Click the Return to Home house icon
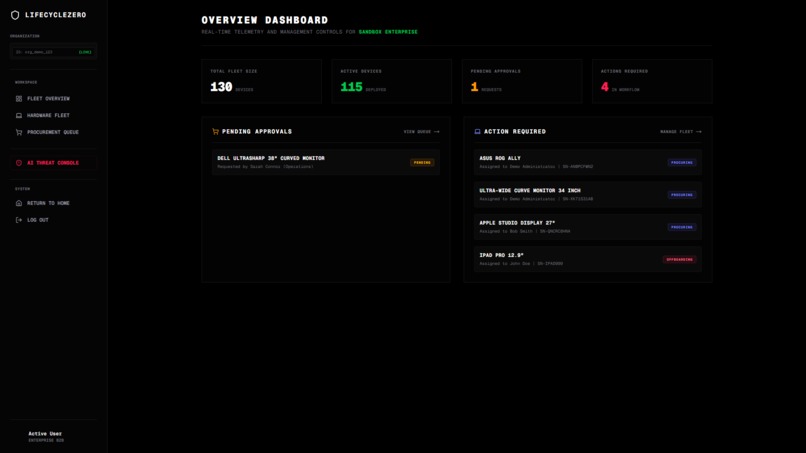806x453 pixels. (19, 203)
